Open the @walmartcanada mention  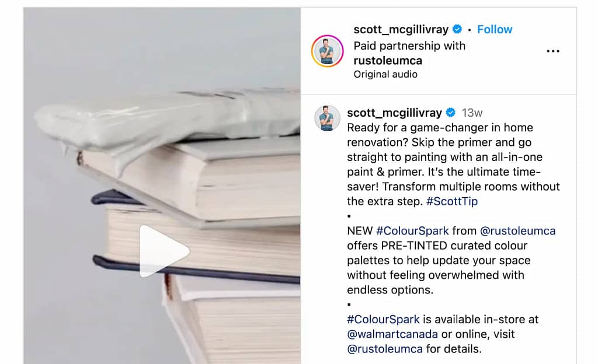coord(392,334)
